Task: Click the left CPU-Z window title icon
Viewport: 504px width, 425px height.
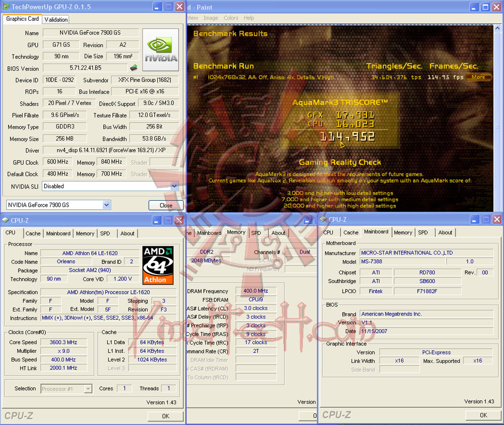Action: tap(6, 220)
